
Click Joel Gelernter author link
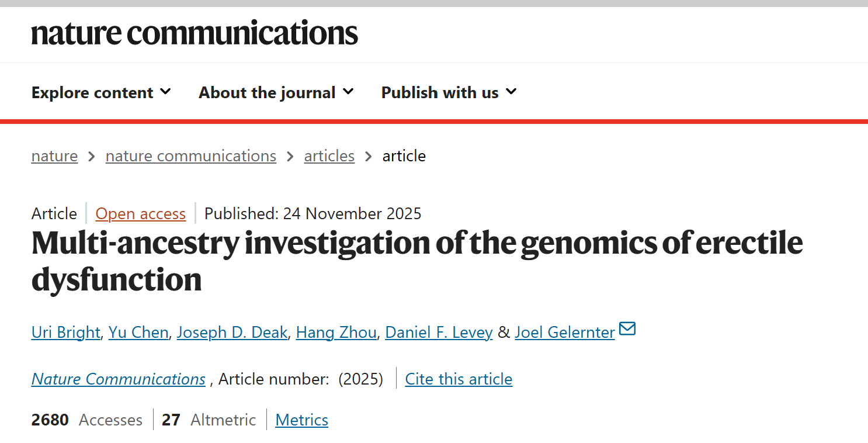pos(564,333)
